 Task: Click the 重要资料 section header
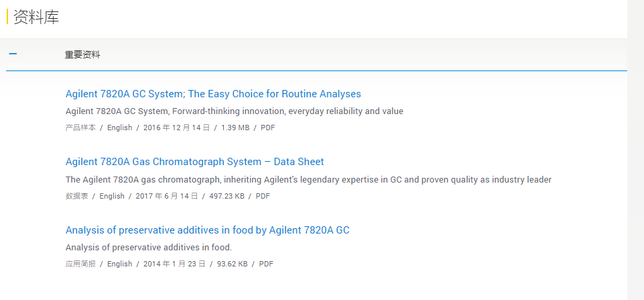pos(316,54)
